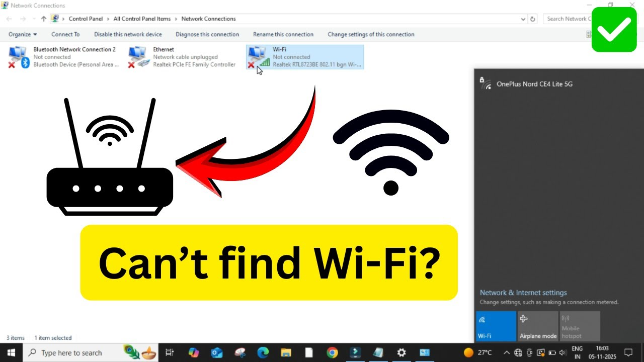Screen dimensions: 644x362
Task: Expand the address bar history dropdown
Action: [x=523, y=19]
